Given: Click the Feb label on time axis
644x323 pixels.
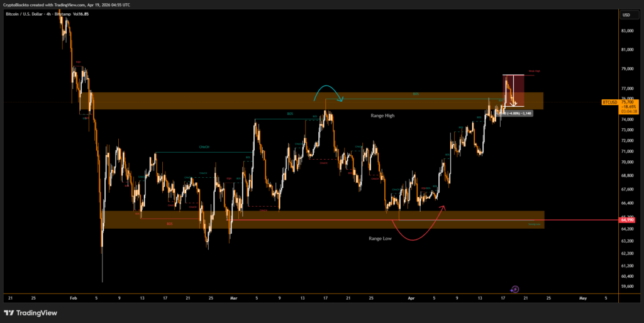Looking at the screenshot, I should click(x=73, y=298).
